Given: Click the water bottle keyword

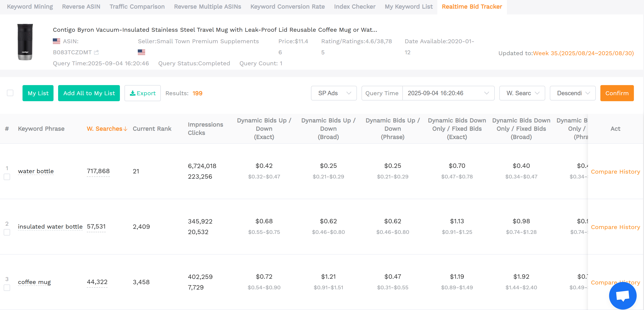Looking at the screenshot, I should click(x=36, y=171).
